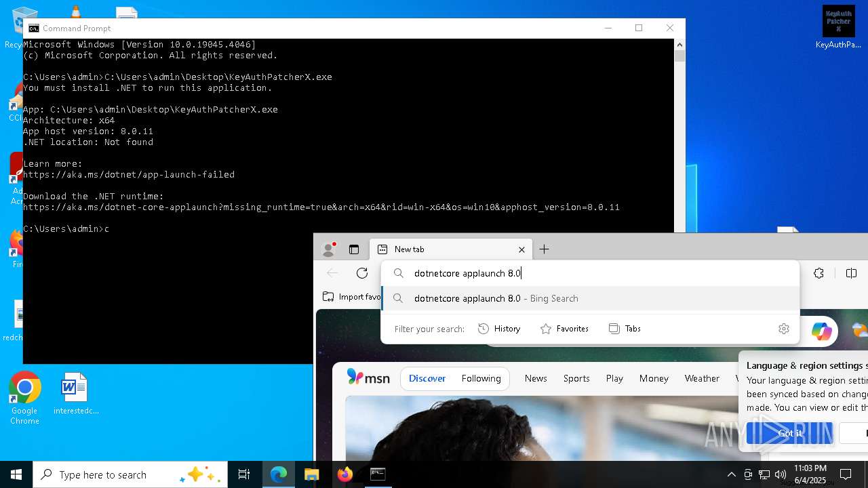Screen dimensions: 868x488
Task: Open a new Edge tab with plus
Action: (x=544, y=249)
